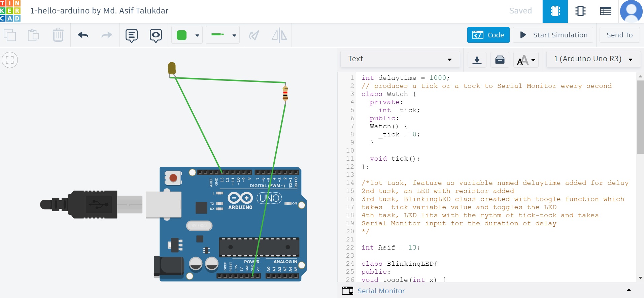Click line number 13 in gutter
Image resolution: width=644 pixels, height=298 pixels.
click(350, 175)
